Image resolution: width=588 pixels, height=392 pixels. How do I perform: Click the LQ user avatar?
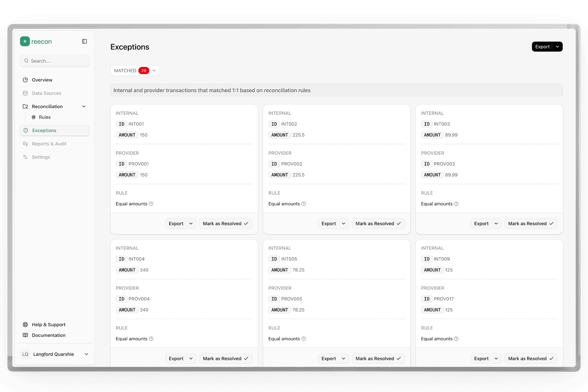[25, 354]
